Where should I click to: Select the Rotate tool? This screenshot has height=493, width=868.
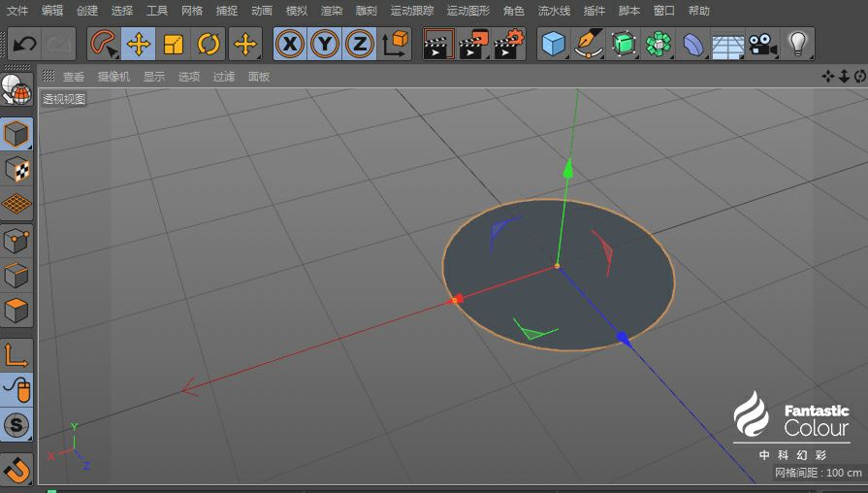coord(208,44)
